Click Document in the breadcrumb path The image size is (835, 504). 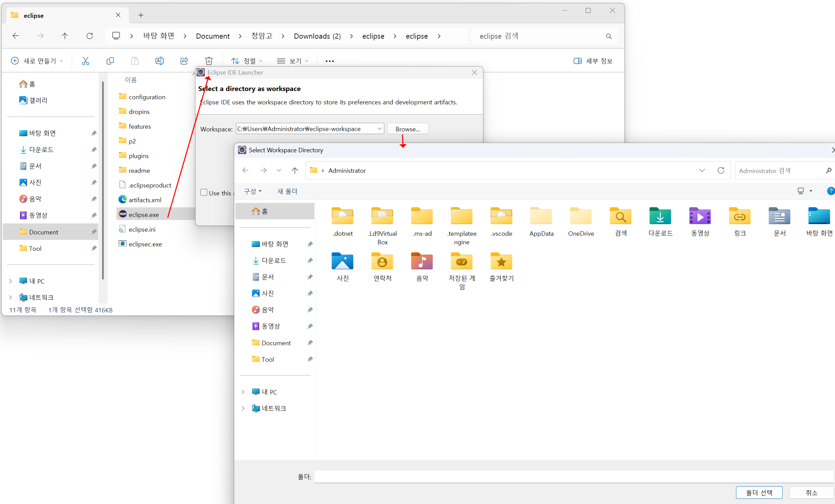213,36
